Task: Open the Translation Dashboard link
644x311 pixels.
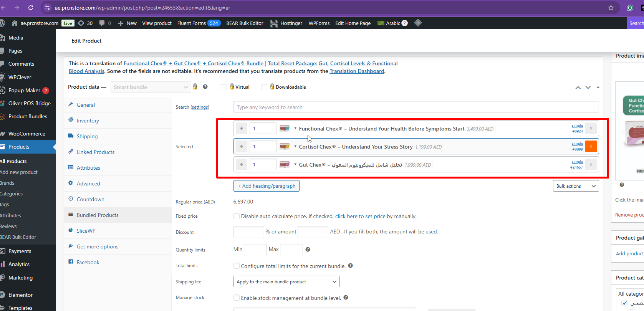Action: [x=357, y=71]
